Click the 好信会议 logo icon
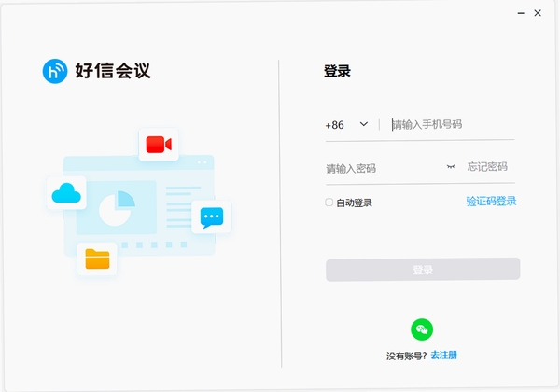Image resolution: width=560 pixels, height=392 pixels. pyautogui.click(x=55, y=71)
